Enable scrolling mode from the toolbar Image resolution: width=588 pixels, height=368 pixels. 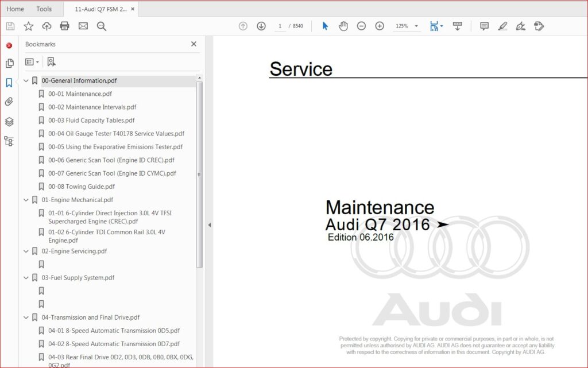tap(458, 26)
